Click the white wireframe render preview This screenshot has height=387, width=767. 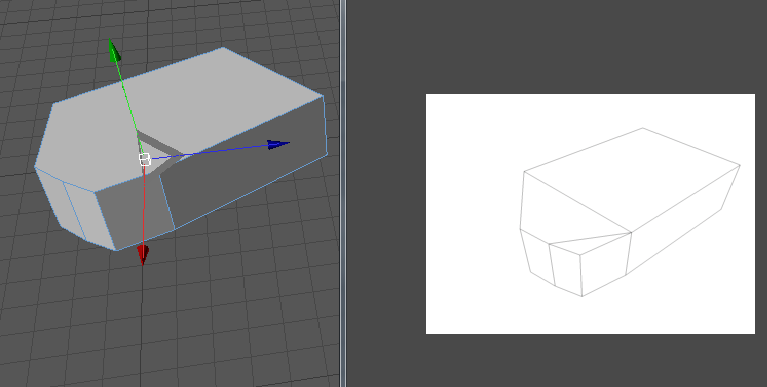(590, 214)
